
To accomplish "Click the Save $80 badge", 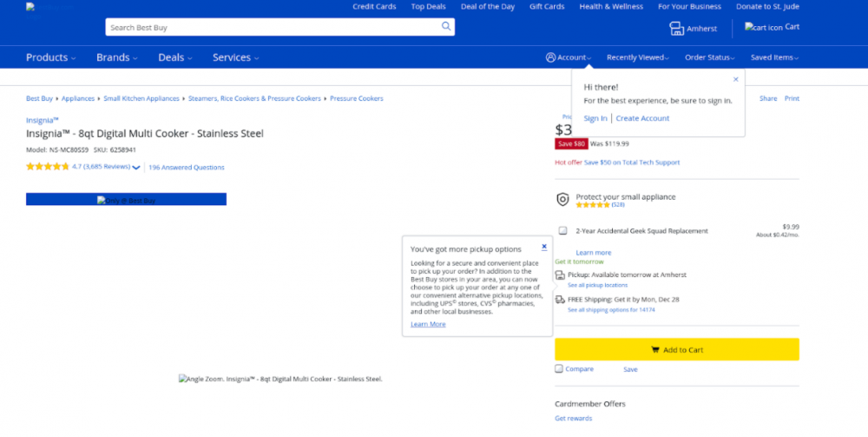I will coord(571,144).
